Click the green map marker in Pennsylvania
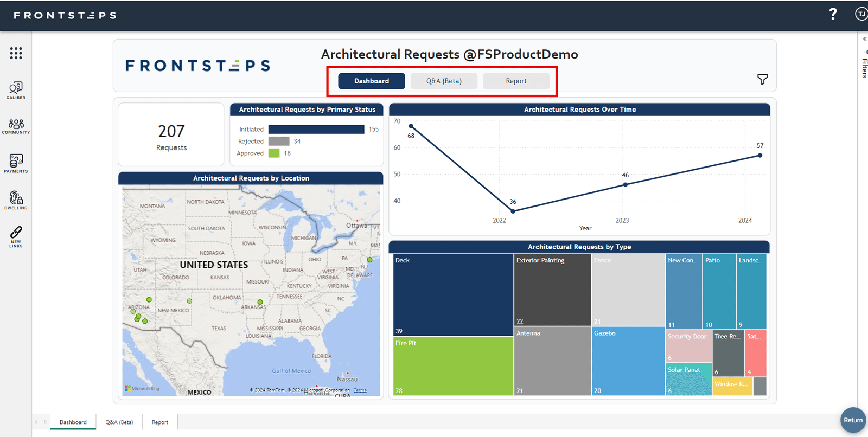 [370, 260]
